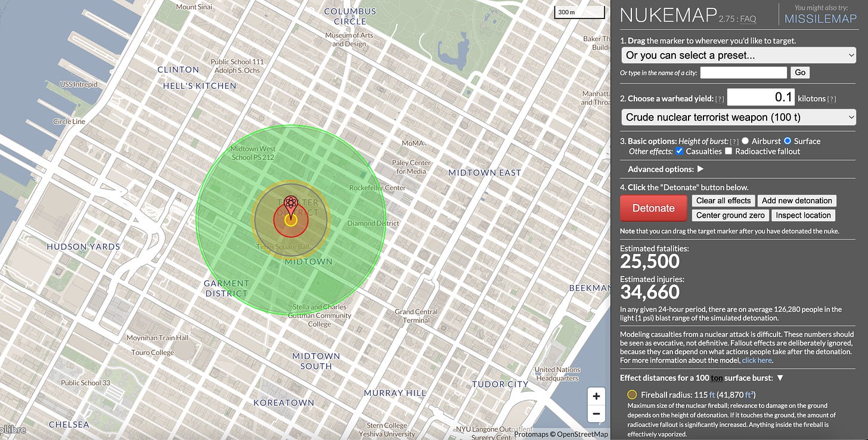Viewport: 868px width, 440px height.
Task: Click the red nuclear target marker pin
Action: coord(290,207)
